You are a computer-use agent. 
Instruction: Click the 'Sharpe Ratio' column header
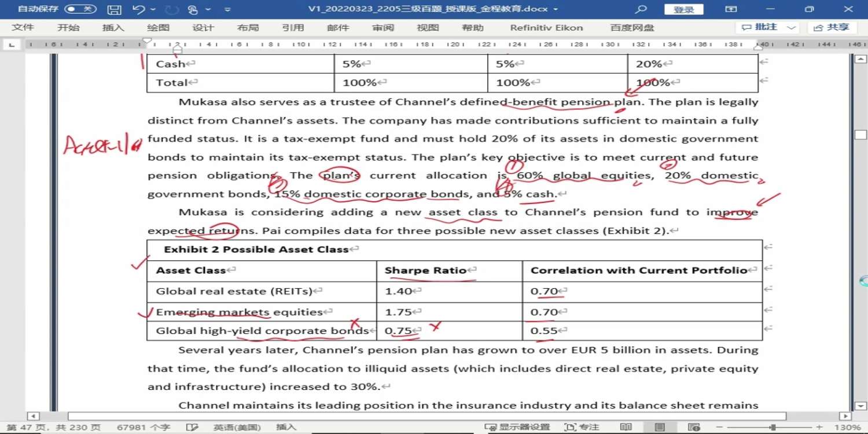click(x=425, y=270)
